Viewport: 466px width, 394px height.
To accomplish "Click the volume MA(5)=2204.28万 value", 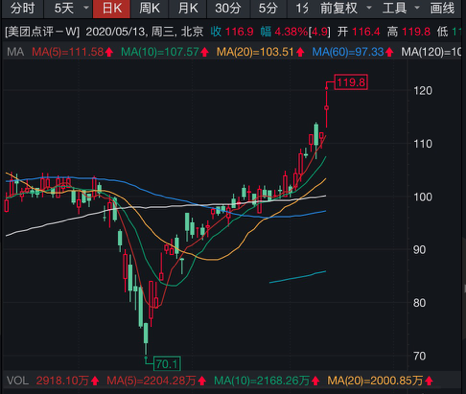I will pos(151,381).
